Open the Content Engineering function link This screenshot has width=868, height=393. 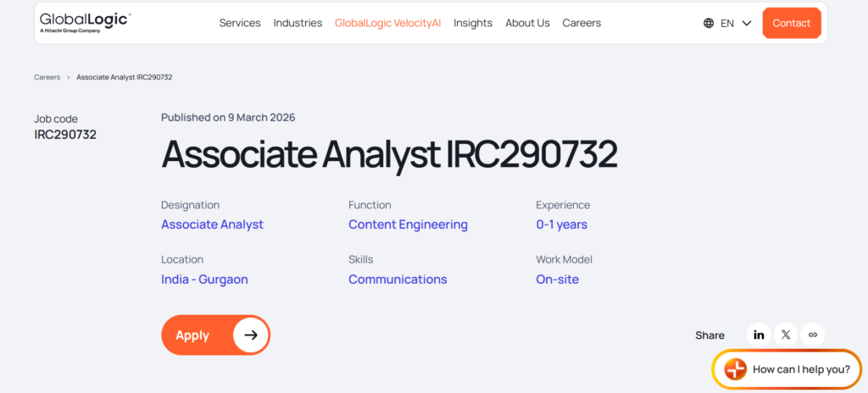click(408, 224)
